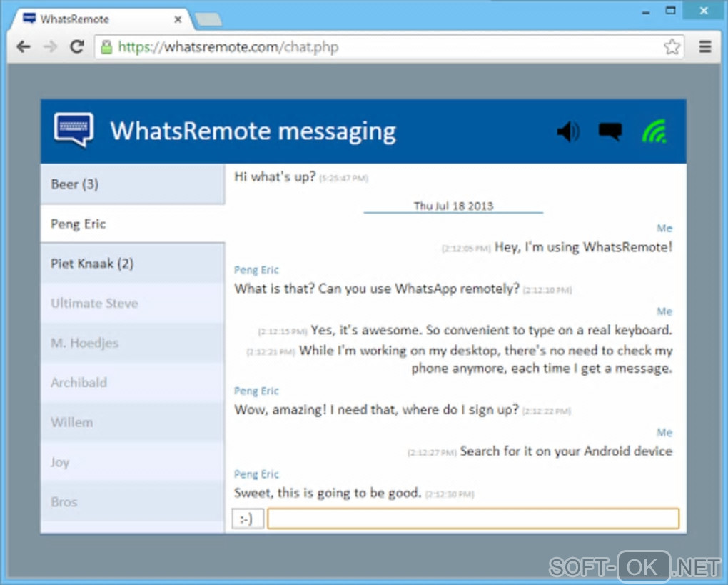Image resolution: width=728 pixels, height=585 pixels.
Task: Open the Bros group chat
Action: click(x=133, y=502)
